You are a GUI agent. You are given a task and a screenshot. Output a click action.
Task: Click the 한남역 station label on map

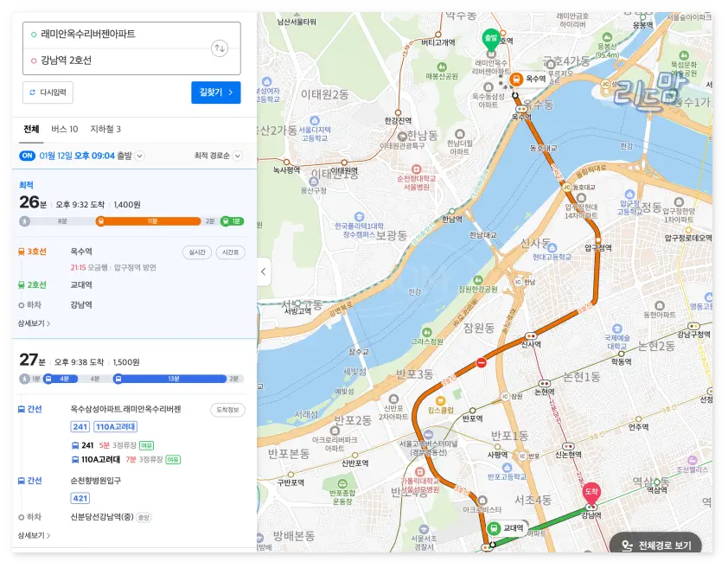click(452, 220)
